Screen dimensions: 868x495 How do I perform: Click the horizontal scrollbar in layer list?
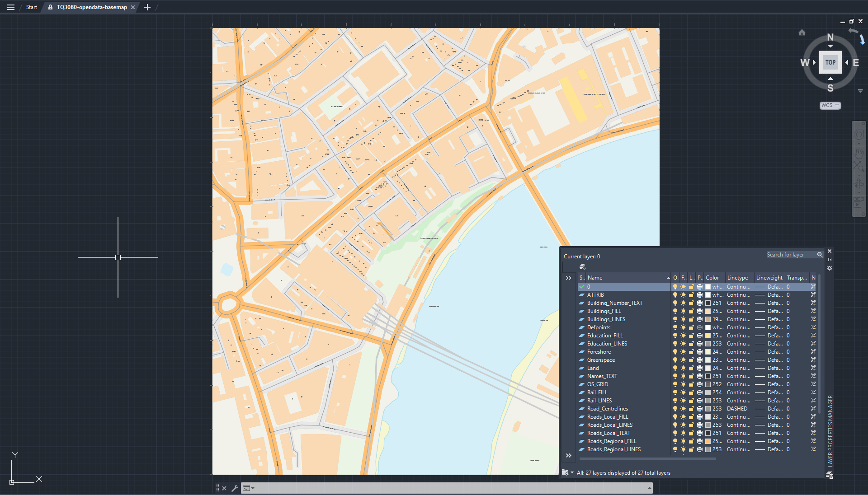647,459
